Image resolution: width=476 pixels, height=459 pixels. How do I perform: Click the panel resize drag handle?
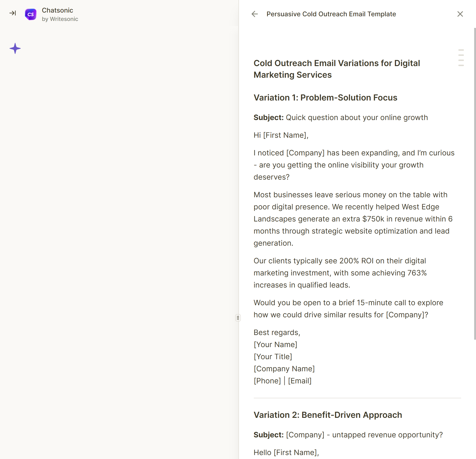(x=238, y=318)
